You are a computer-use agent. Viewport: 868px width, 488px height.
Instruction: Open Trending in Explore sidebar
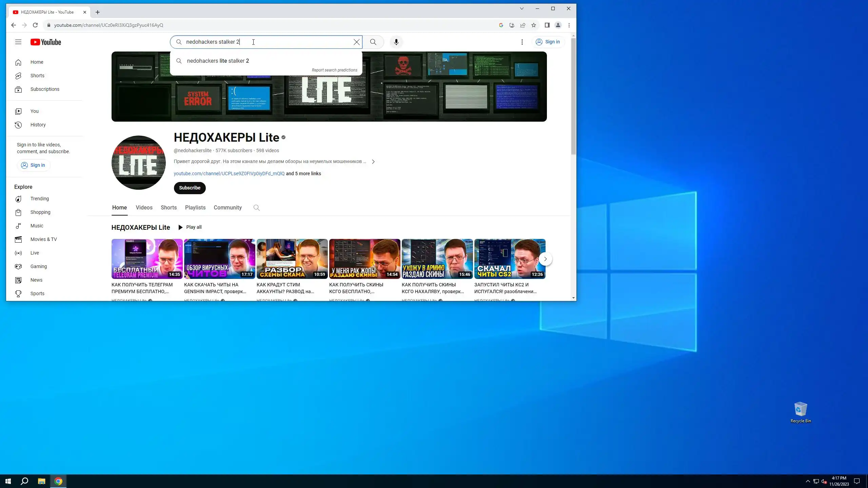pos(39,199)
